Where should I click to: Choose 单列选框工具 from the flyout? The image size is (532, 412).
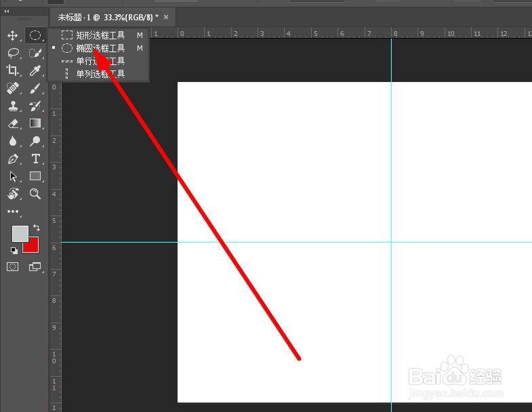(x=98, y=74)
